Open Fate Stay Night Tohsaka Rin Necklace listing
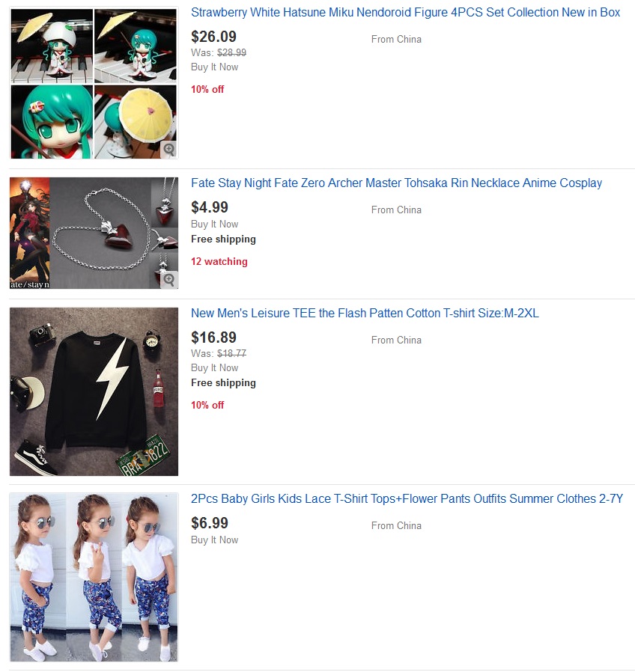This screenshot has width=635, height=672. [x=396, y=183]
